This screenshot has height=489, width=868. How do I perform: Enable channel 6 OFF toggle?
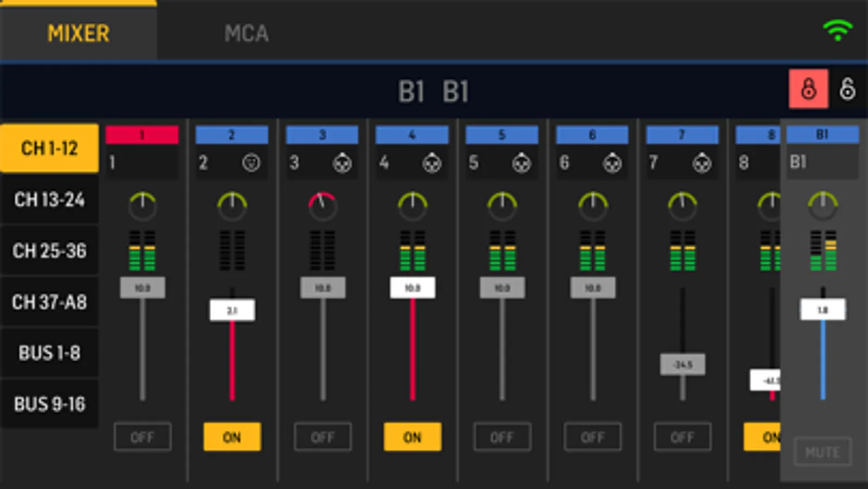click(x=592, y=437)
